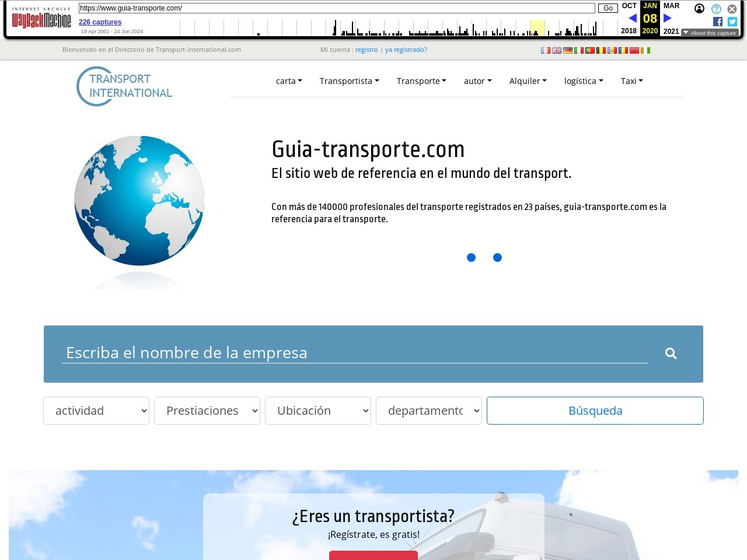
Task: Select the Portuguese flag
Action: click(x=589, y=51)
